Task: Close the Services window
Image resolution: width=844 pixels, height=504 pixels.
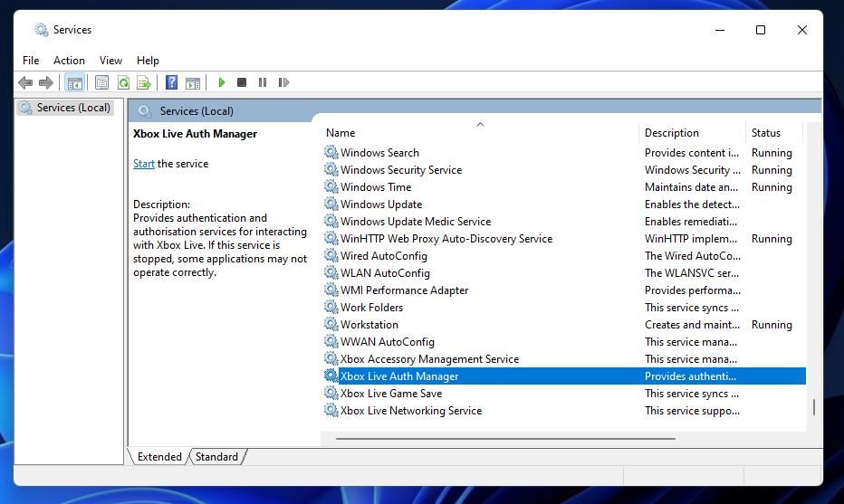Action: pos(802,30)
